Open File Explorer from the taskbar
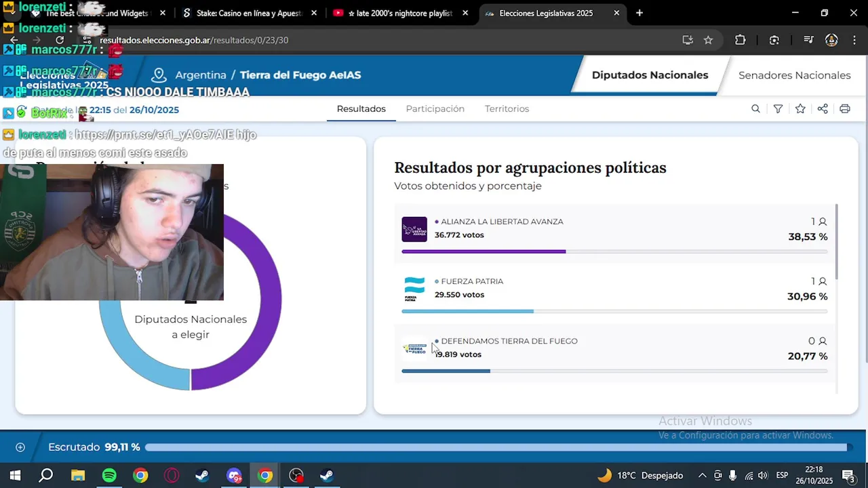 (77, 475)
